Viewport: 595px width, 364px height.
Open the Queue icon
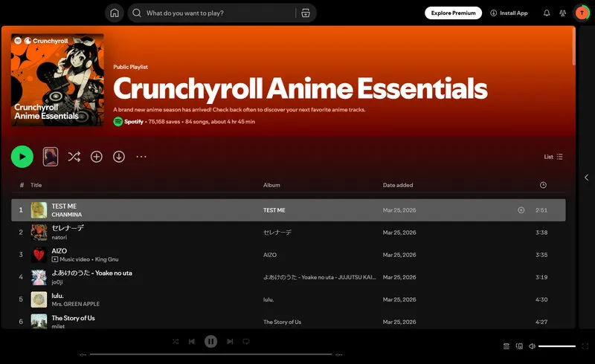(506, 346)
